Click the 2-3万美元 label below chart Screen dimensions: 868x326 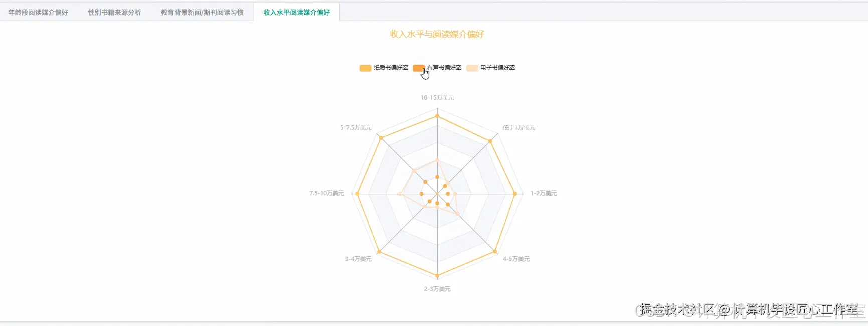click(x=437, y=289)
